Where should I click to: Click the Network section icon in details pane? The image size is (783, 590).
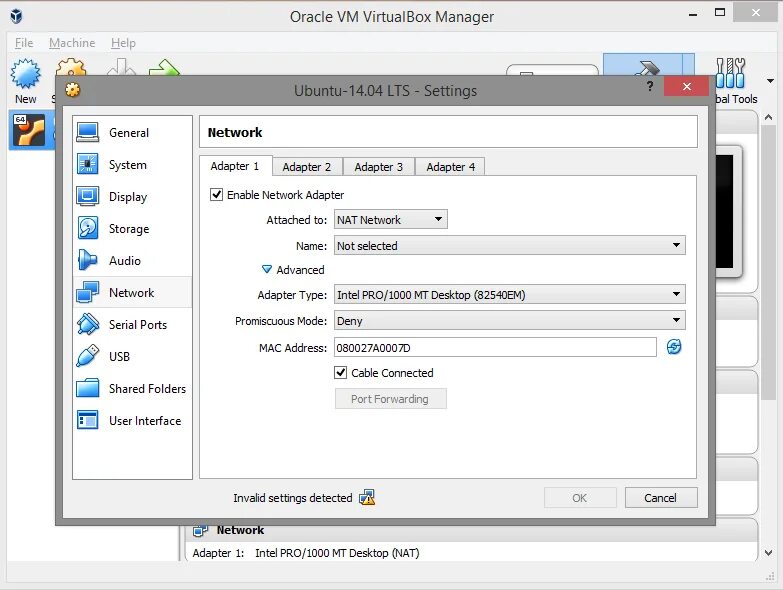click(200, 531)
